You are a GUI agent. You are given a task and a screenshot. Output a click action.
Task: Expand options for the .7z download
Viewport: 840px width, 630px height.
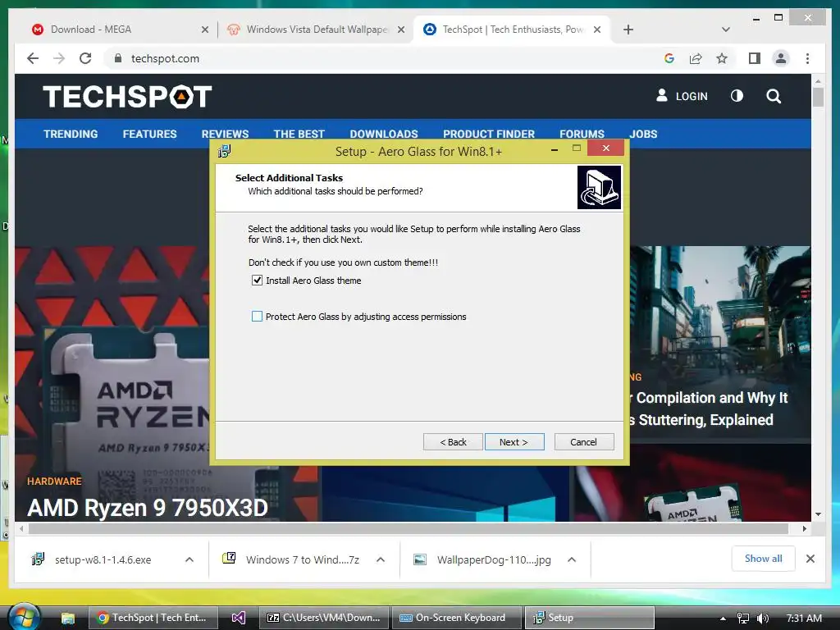[381, 559]
